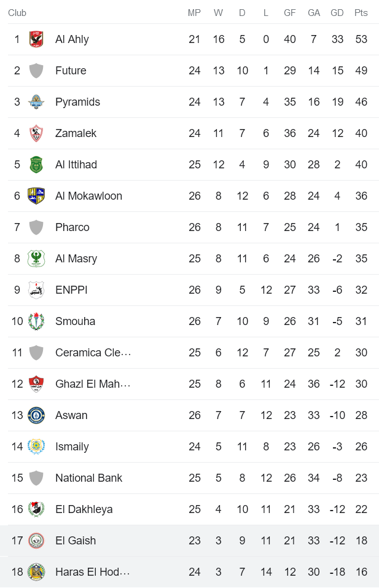This screenshot has height=588, width=379.
Task: Click the Ismaily club logo
Action: [x=36, y=447]
